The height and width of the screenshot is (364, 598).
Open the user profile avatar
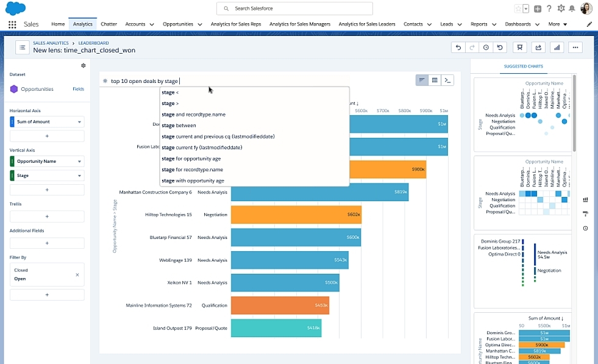[x=586, y=8]
